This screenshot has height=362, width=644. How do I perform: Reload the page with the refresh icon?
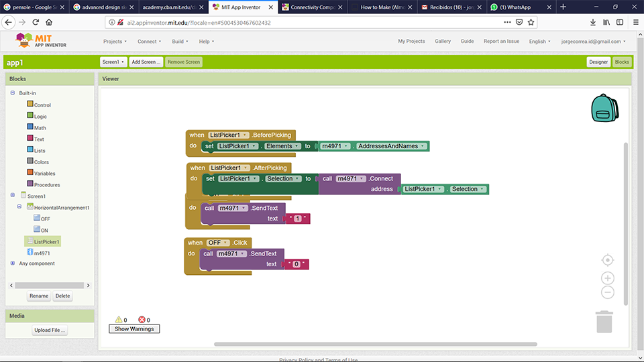click(36, 22)
